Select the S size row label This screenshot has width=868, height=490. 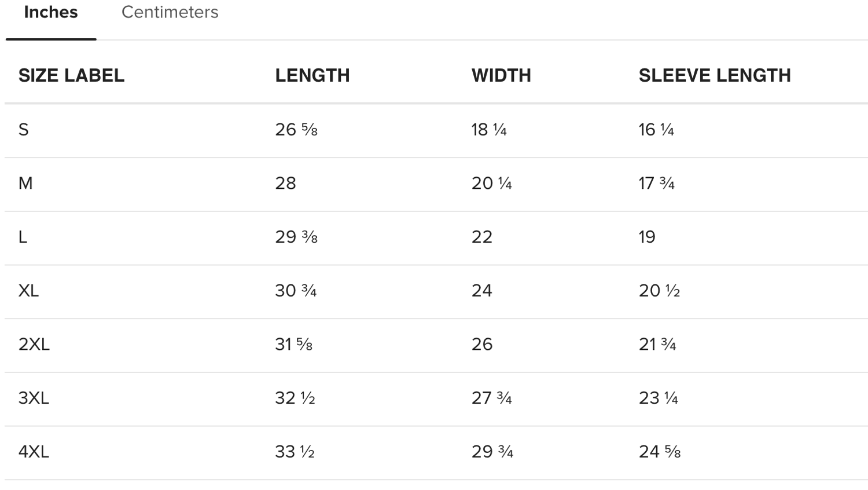point(24,129)
